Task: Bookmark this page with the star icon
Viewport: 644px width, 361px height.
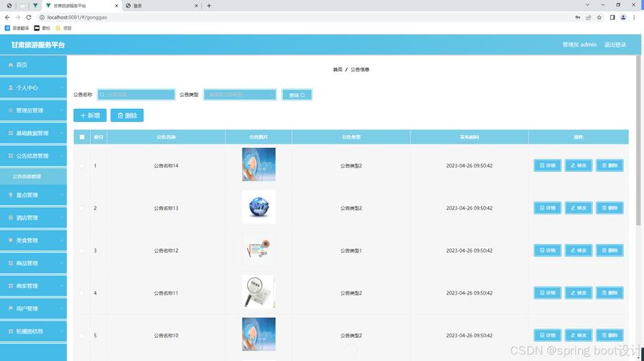Action: pyautogui.click(x=599, y=17)
